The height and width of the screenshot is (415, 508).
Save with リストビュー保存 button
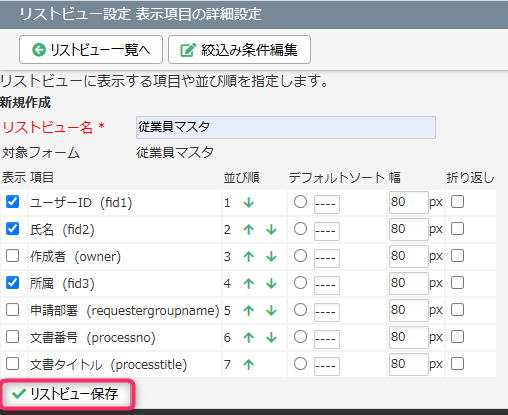coord(67,394)
